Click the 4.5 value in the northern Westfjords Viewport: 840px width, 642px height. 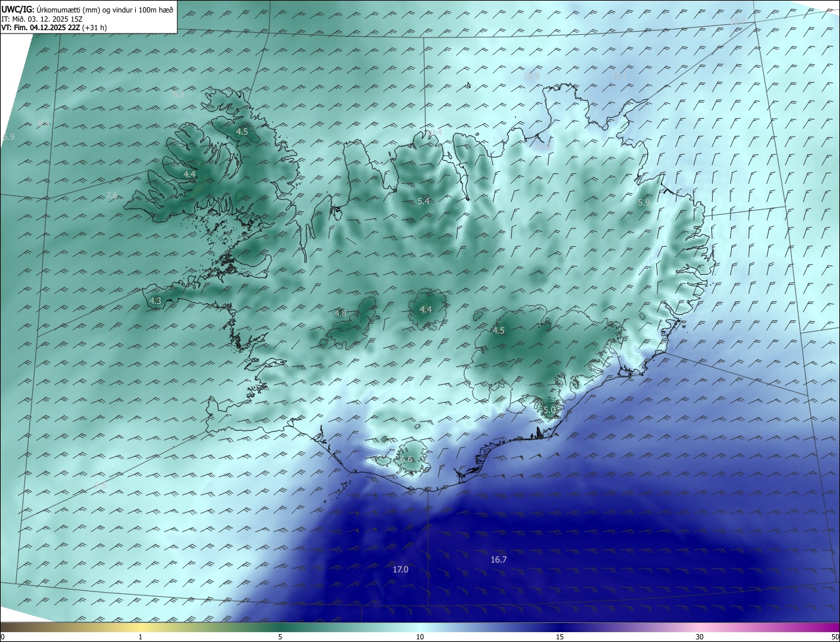pos(242,131)
